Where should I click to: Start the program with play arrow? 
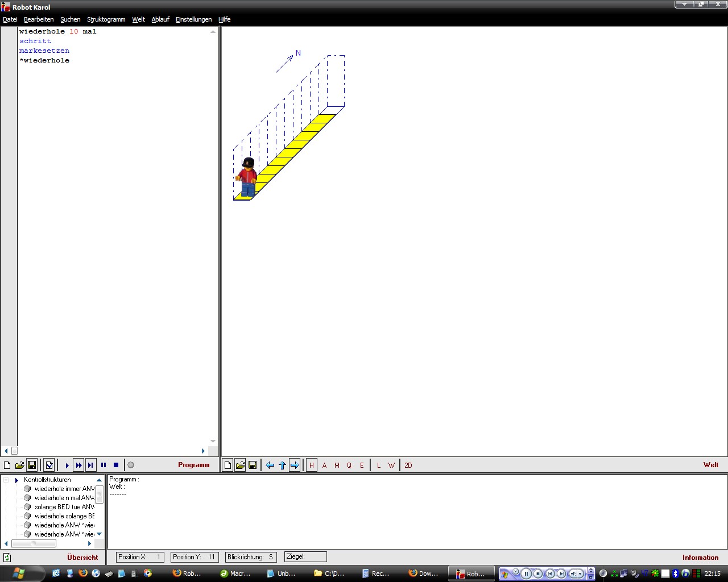pyautogui.click(x=67, y=465)
